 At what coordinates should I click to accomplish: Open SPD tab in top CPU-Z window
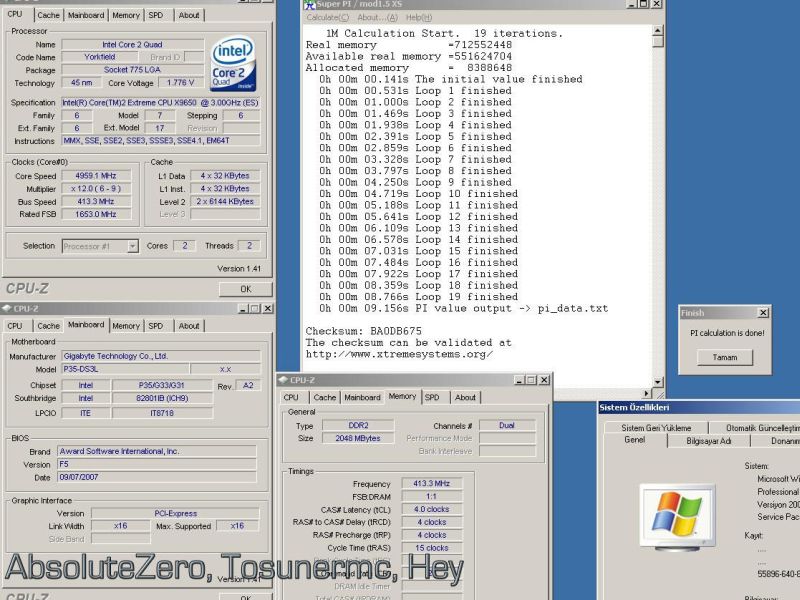pyautogui.click(x=156, y=15)
